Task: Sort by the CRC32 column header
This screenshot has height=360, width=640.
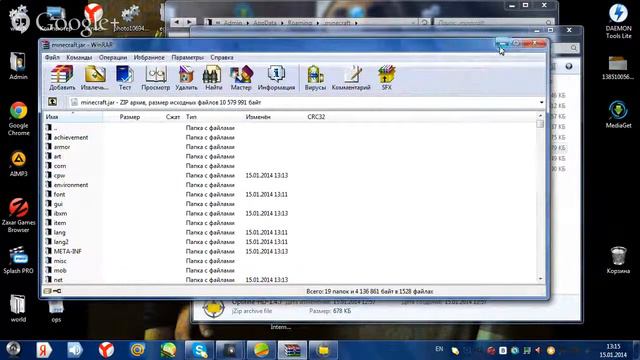Action: tap(316, 117)
